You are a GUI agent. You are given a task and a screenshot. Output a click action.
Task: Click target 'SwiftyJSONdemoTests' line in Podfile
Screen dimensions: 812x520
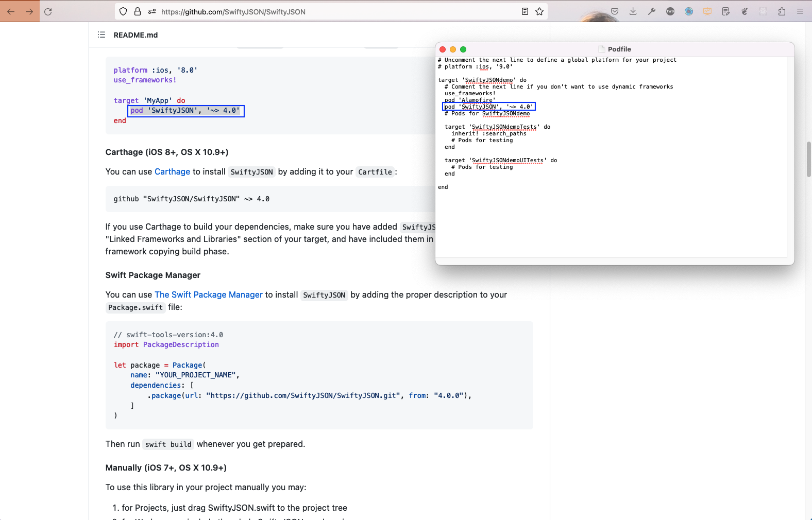497,127
